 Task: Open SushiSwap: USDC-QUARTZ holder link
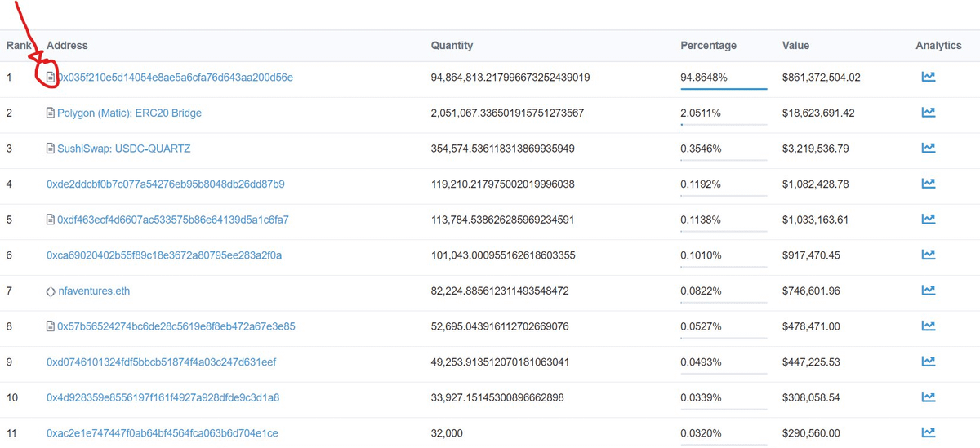tap(124, 149)
